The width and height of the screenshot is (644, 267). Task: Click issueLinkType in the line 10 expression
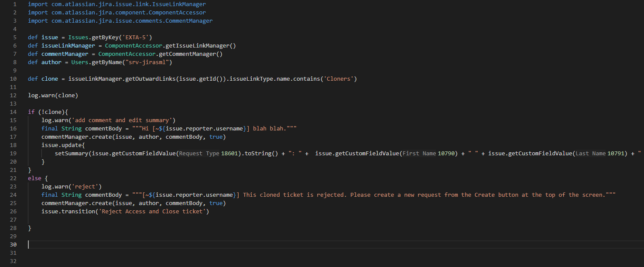(x=251, y=79)
